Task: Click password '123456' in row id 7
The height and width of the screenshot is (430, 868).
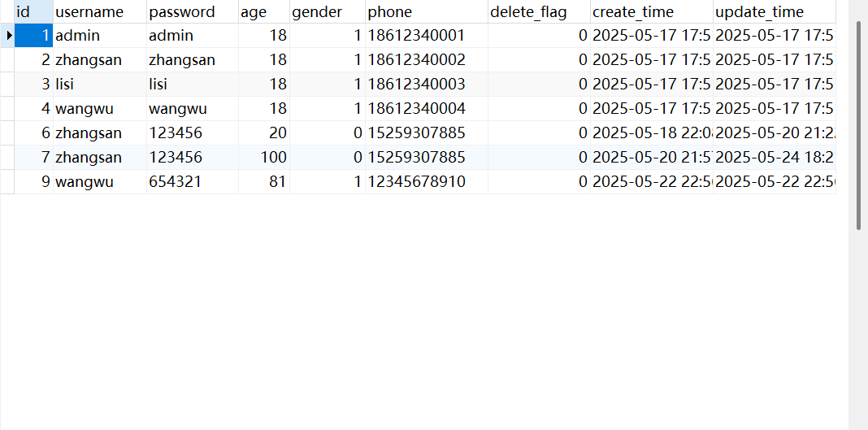Action: pyautogui.click(x=192, y=157)
